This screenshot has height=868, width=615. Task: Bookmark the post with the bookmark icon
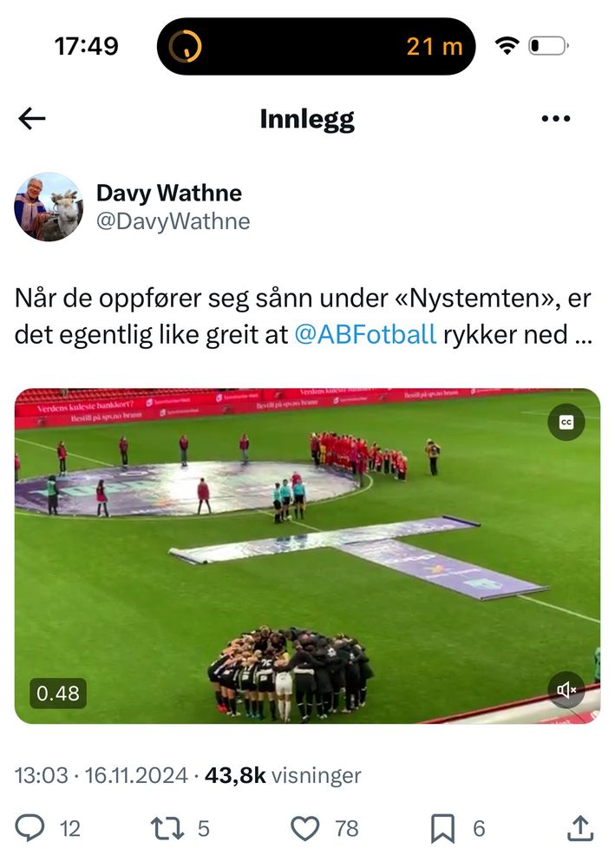(x=442, y=828)
